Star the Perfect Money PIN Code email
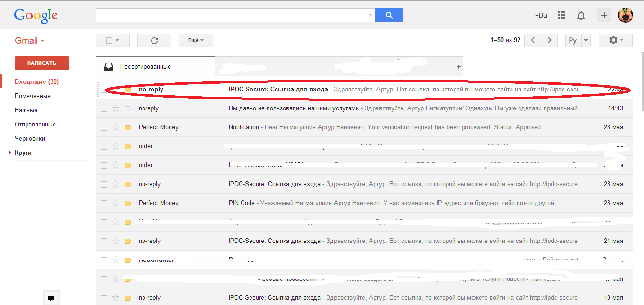 click(x=116, y=203)
